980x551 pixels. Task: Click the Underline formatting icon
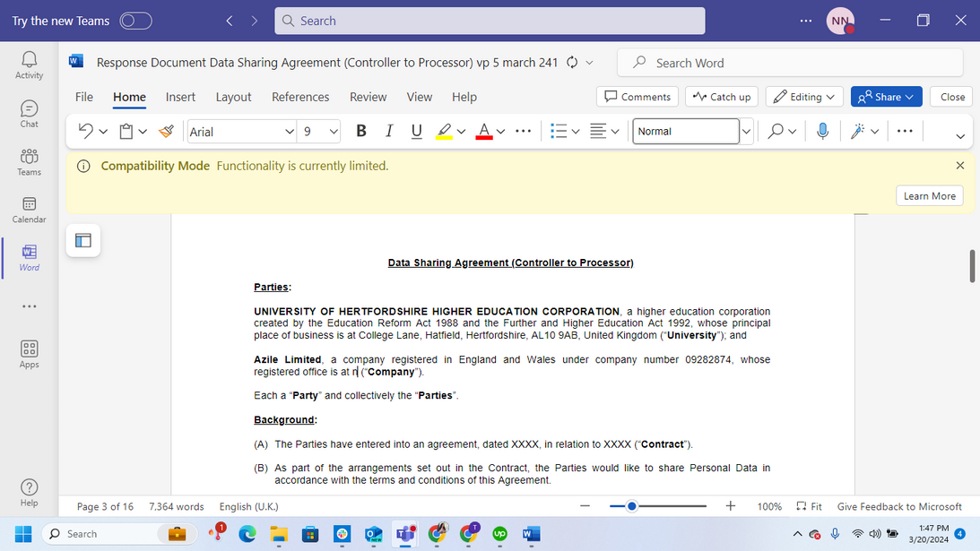pos(416,131)
